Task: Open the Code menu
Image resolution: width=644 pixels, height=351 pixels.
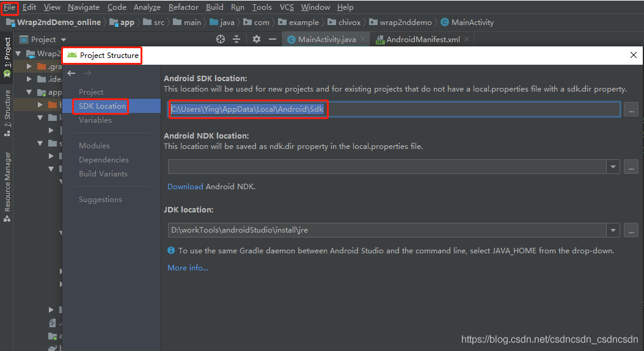Action: 117,7
